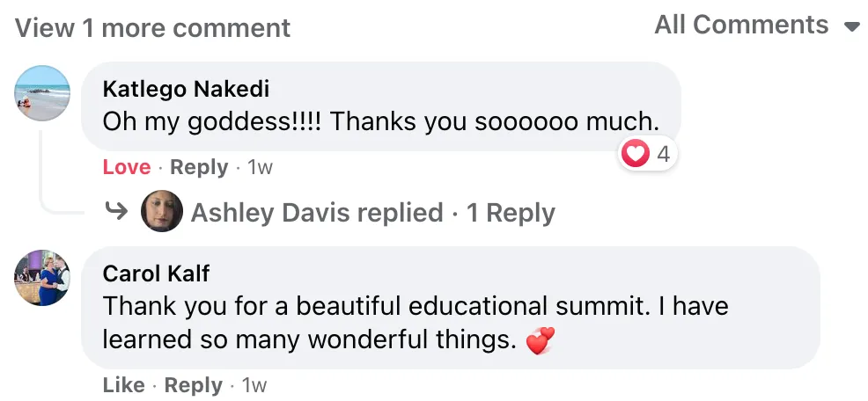Click the red heart reaction icon
Screen dimensions: 868x401
pos(635,156)
